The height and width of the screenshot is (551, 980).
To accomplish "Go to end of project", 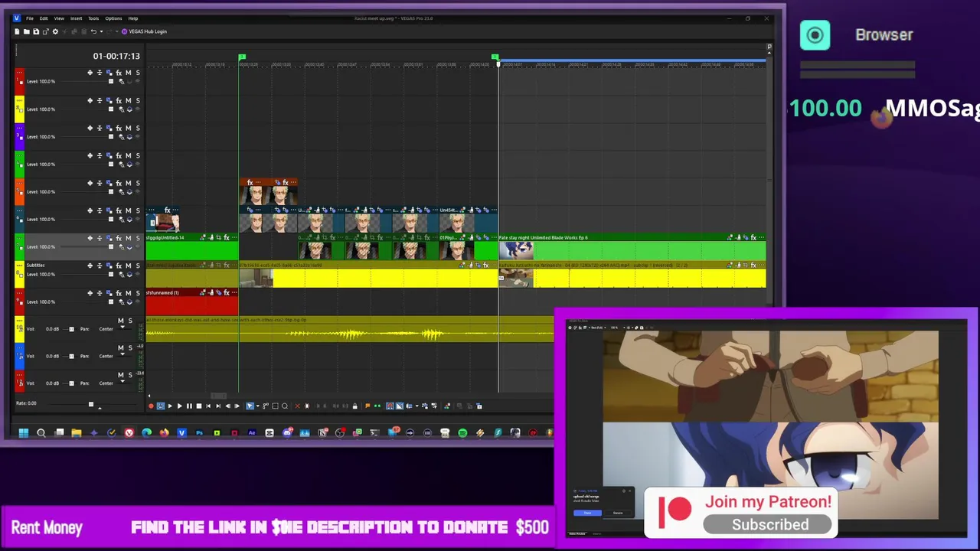I will [218, 406].
